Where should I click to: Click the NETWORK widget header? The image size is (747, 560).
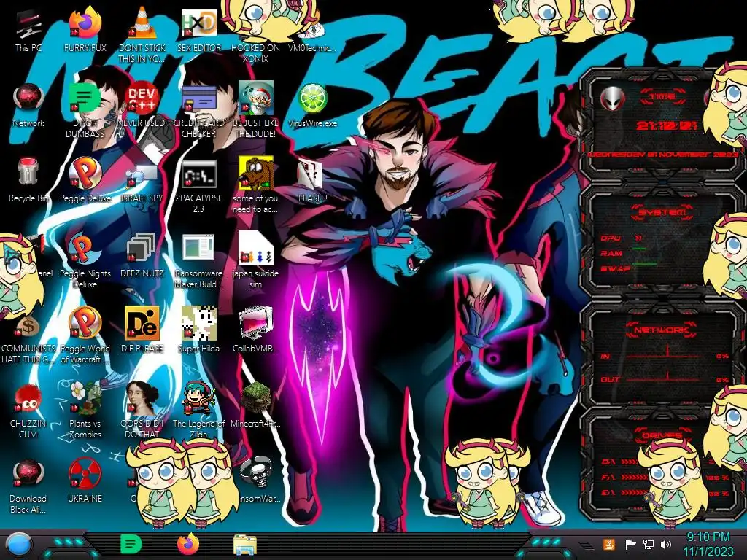pos(661,330)
